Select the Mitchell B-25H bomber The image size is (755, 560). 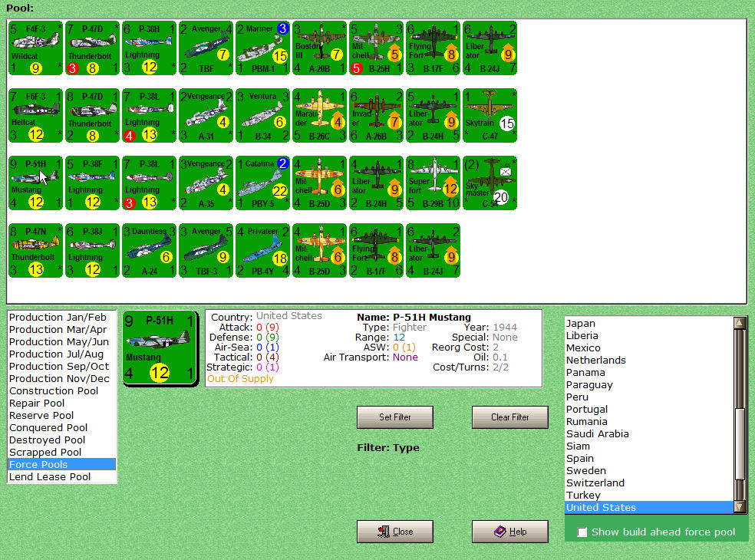pyautogui.click(x=377, y=48)
